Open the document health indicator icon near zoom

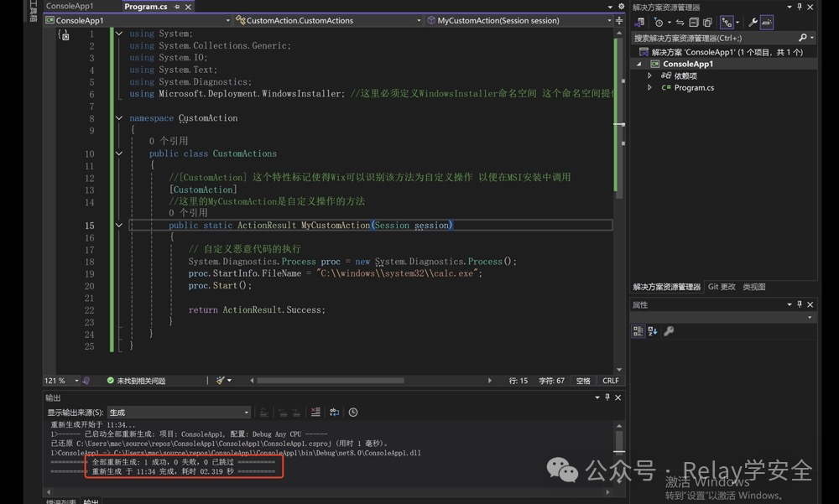(x=86, y=381)
